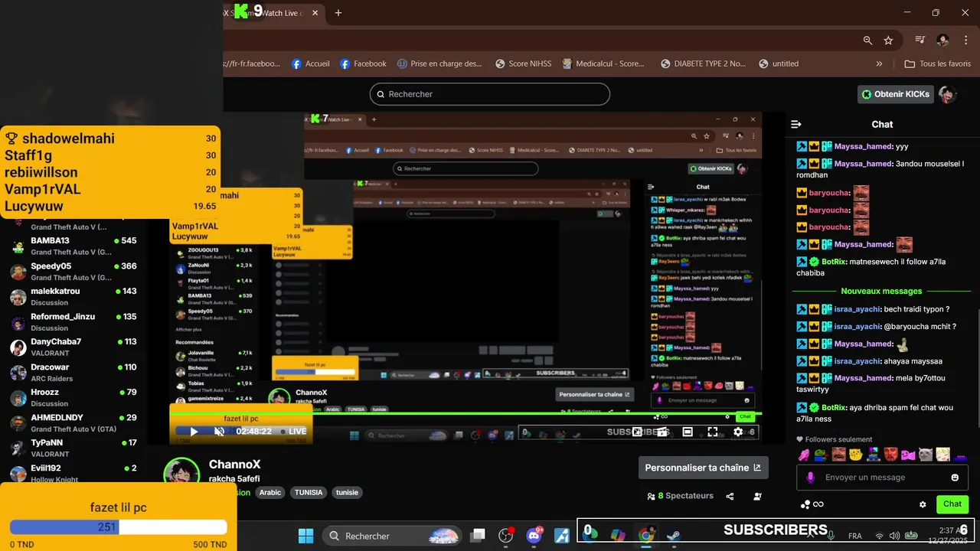This screenshot has width=980, height=551.
Task: Play the stream video
Action: point(194,432)
